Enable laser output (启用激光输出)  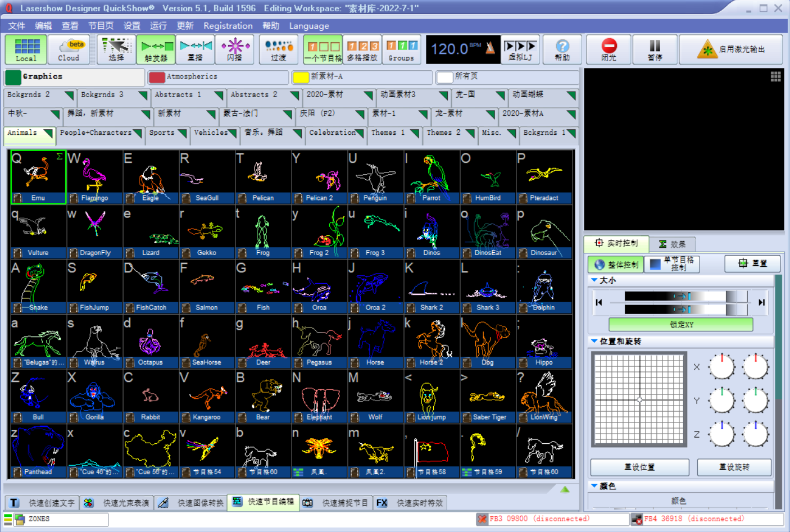click(x=731, y=49)
